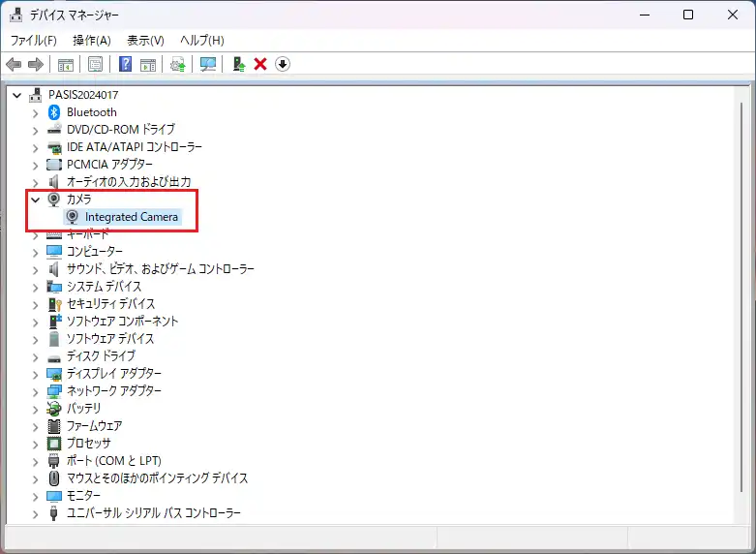Image resolution: width=756 pixels, height=554 pixels.
Task: Select ソフトウェア コンポーネント row
Action: (x=123, y=322)
